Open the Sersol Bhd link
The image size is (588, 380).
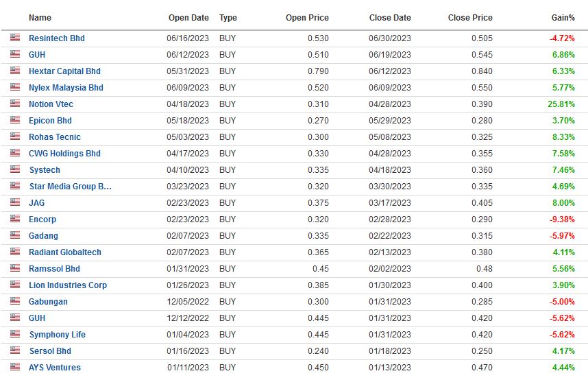(50, 351)
